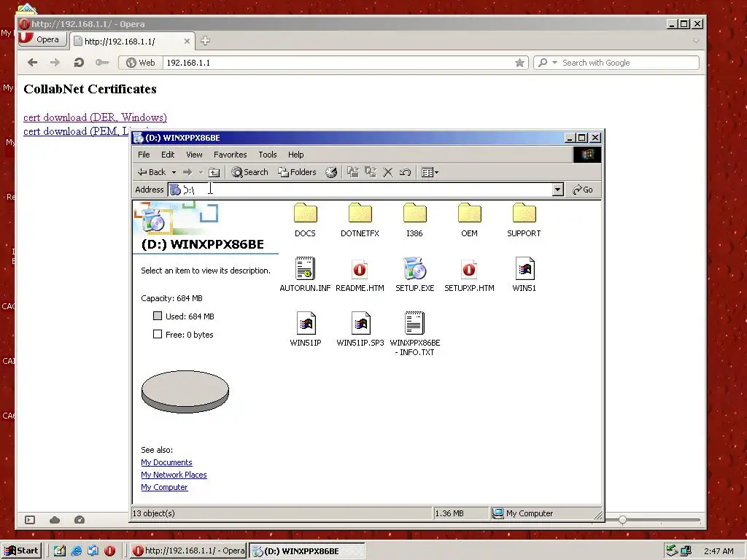
Task: Select the WIN51 file
Action: [524, 274]
